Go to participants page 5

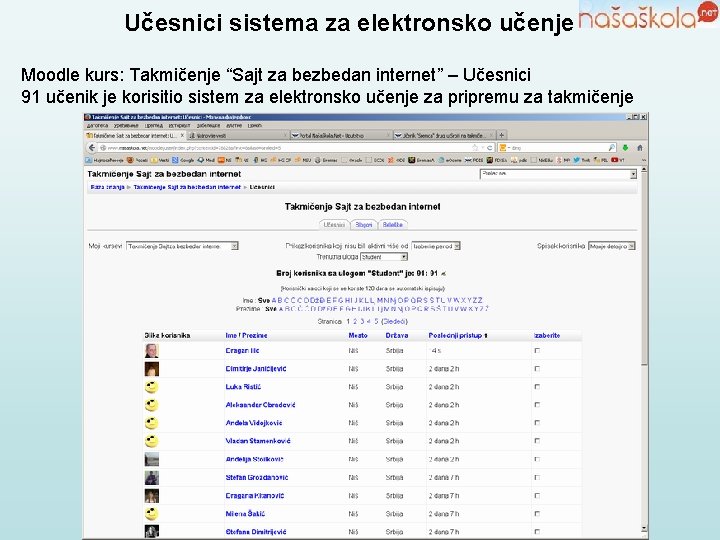376,321
